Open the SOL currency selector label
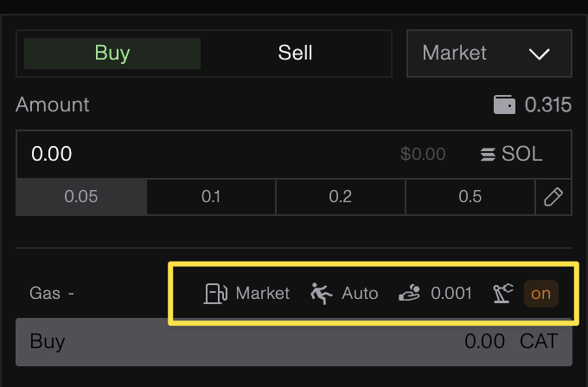Viewport: 588px width, 387px height. coord(522,155)
